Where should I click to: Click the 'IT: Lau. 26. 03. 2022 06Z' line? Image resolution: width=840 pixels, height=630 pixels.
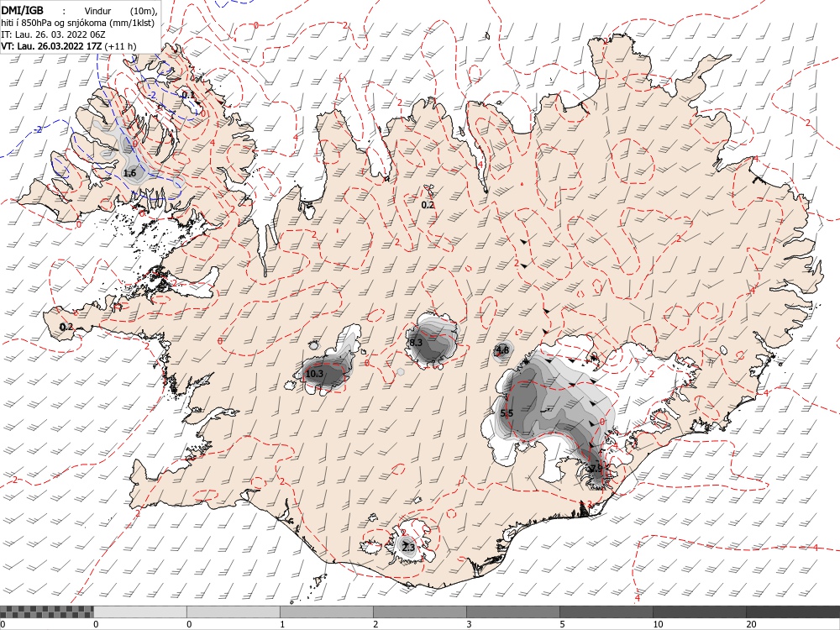(x=53, y=34)
